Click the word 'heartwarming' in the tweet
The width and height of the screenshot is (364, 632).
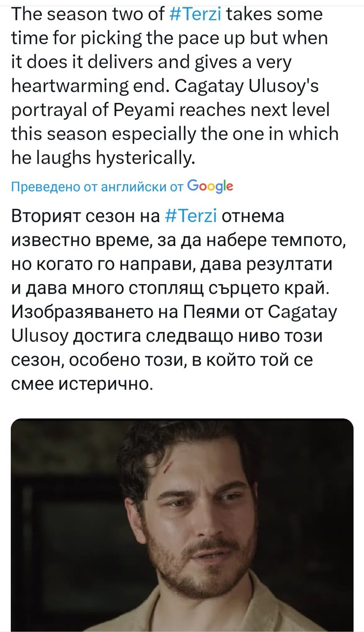70,86
